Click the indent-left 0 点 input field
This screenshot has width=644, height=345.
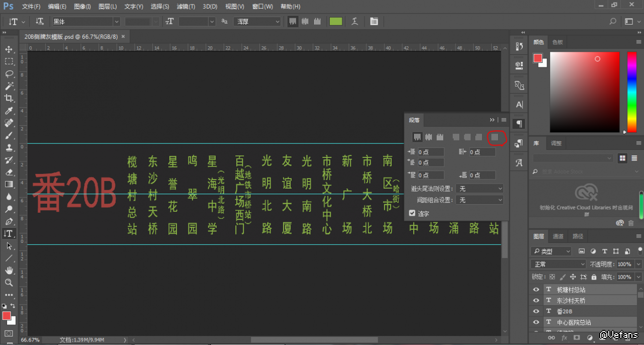click(x=430, y=152)
